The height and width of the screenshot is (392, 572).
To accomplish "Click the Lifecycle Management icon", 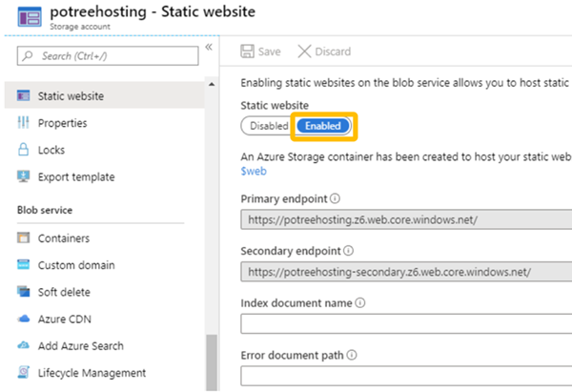I will click(x=23, y=373).
